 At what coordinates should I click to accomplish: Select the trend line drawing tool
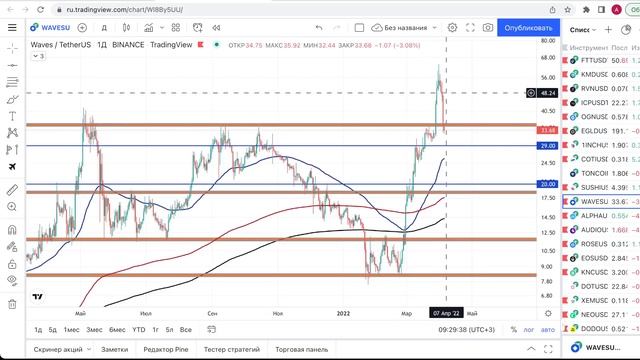[12, 65]
